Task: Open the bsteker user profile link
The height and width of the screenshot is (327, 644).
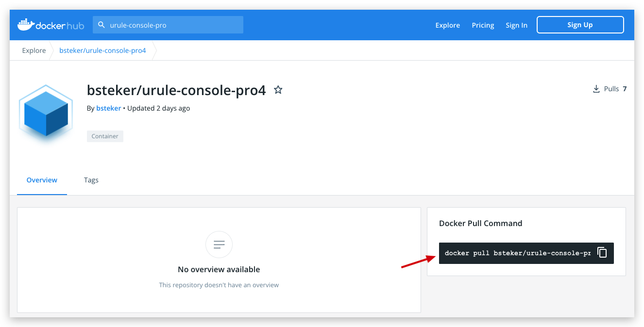Action: pos(108,108)
